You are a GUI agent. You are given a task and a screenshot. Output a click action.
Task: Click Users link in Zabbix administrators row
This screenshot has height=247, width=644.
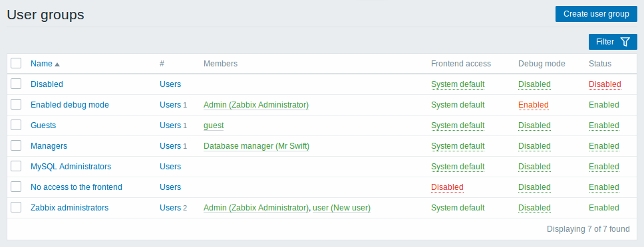[x=170, y=208]
